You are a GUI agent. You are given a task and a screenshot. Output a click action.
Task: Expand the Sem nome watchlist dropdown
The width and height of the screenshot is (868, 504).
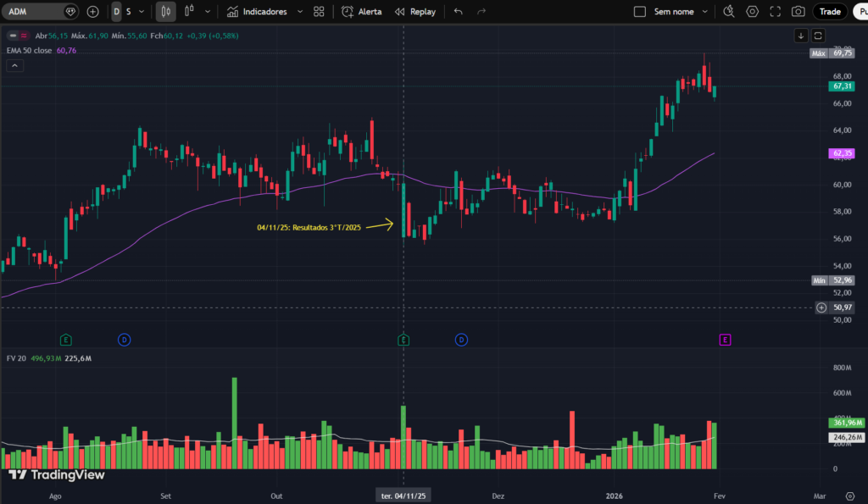click(x=704, y=12)
